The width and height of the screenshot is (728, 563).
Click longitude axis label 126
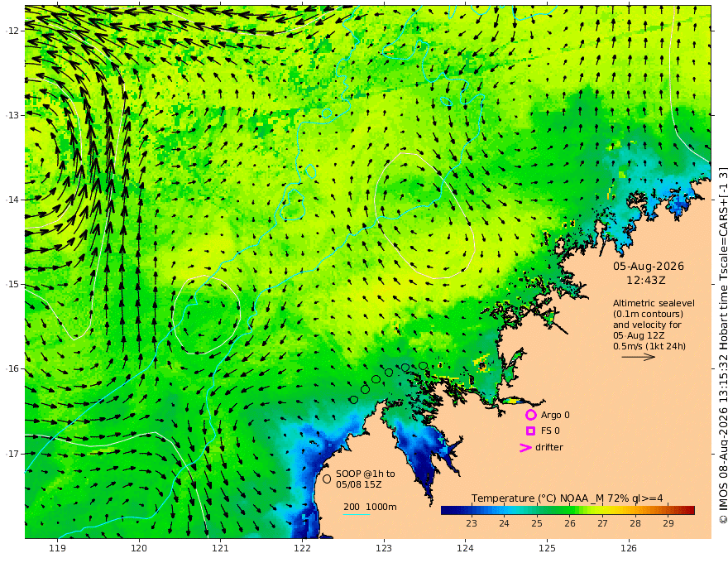(629, 548)
